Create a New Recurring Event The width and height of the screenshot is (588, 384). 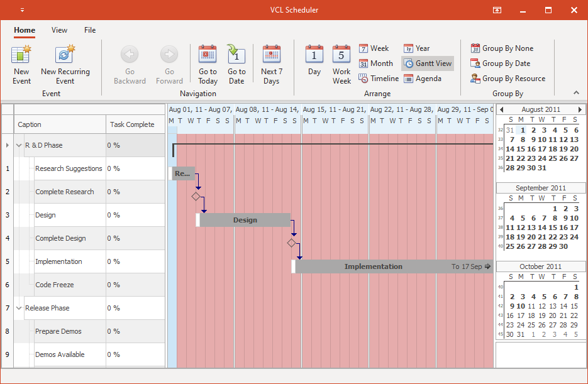coord(66,63)
